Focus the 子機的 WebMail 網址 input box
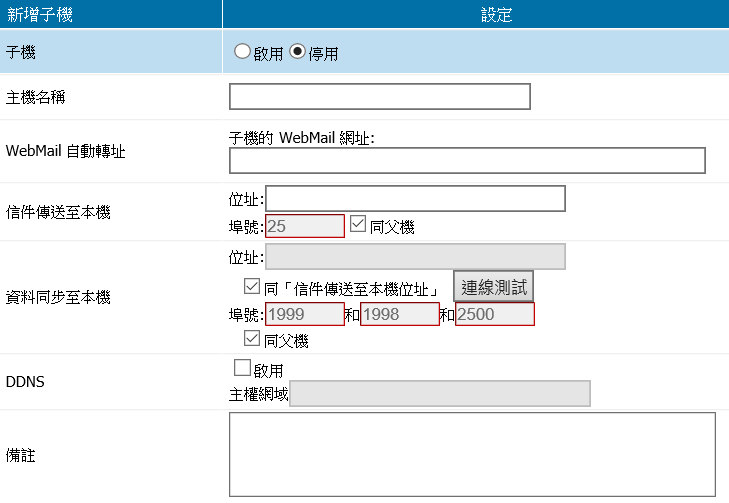The height and width of the screenshot is (503, 729). tap(467, 160)
